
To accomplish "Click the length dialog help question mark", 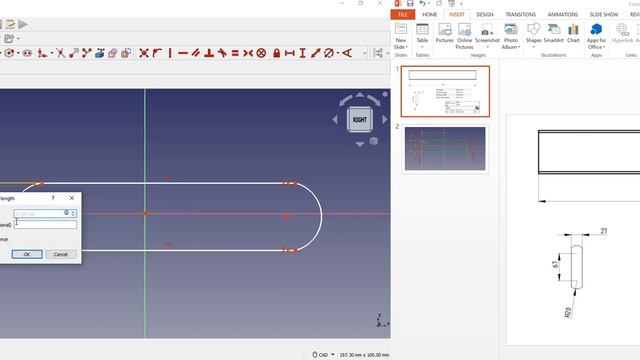I will coord(53,198).
